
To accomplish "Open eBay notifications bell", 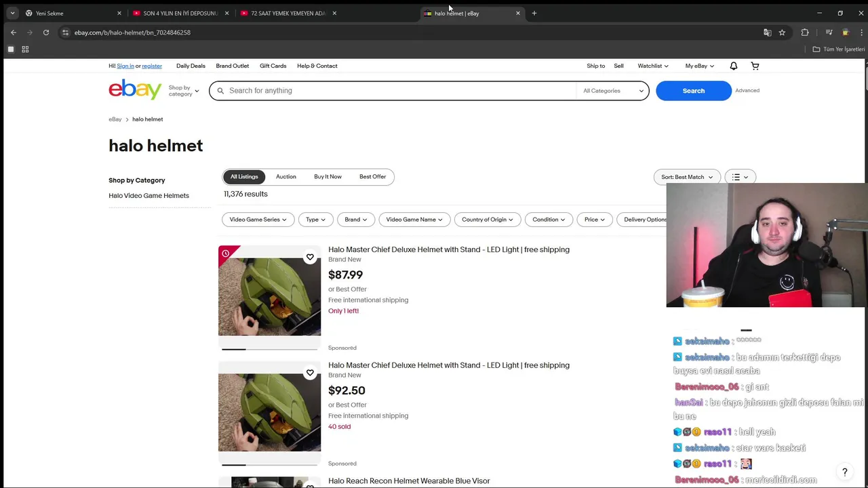I will [x=733, y=66].
